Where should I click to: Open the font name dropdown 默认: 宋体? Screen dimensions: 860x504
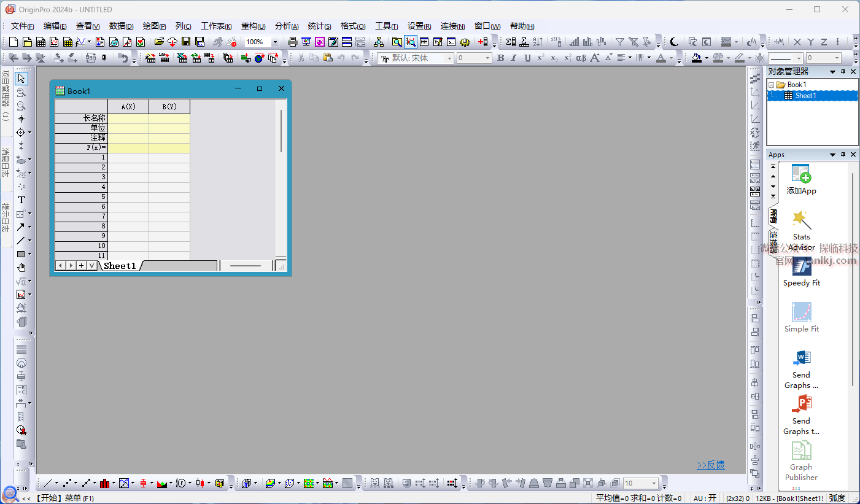click(x=449, y=58)
